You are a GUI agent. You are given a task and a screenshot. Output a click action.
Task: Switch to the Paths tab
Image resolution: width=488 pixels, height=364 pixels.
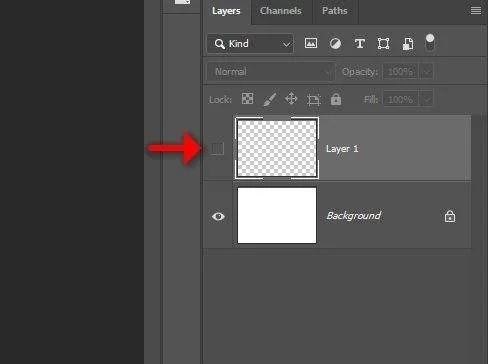[x=335, y=11]
